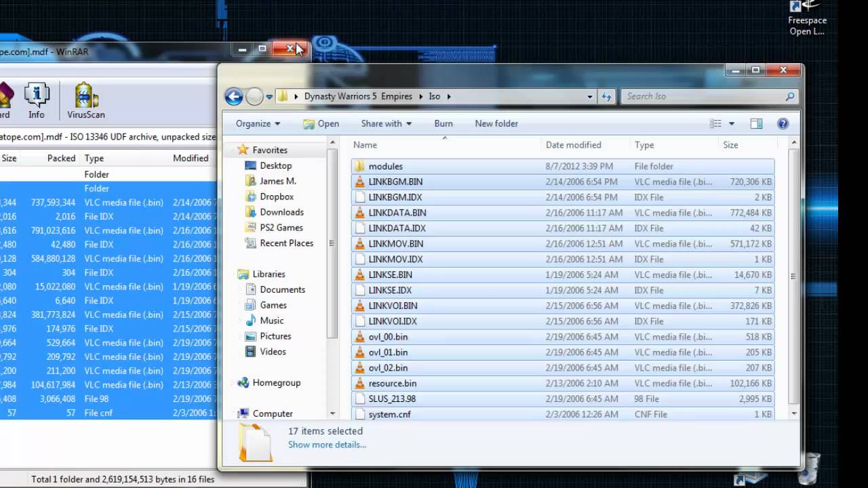Viewport: 868px width, 488px height.
Task: Click the Open toolbar button
Action: point(321,123)
